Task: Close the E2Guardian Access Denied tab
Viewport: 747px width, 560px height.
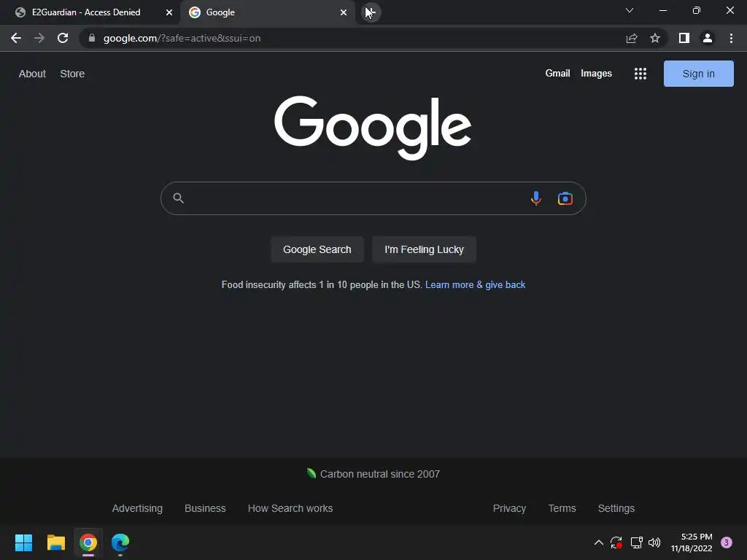Action: (x=169, y=12)
